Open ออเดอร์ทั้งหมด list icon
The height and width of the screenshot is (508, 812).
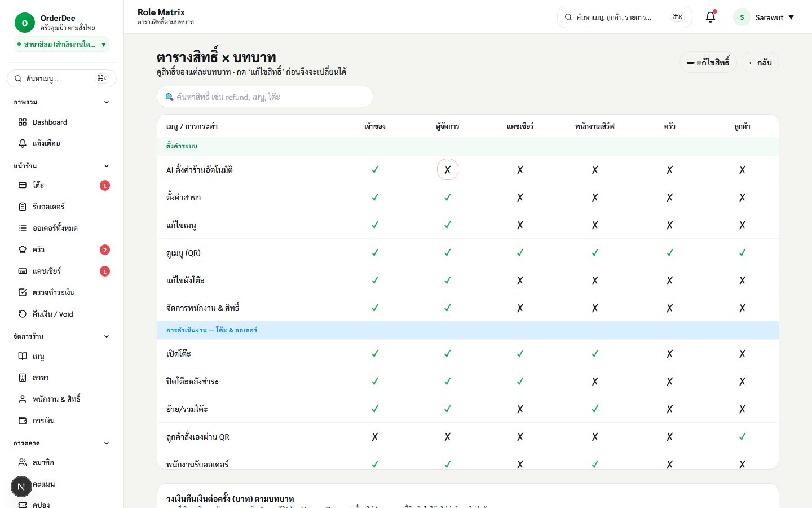point(23,228)
